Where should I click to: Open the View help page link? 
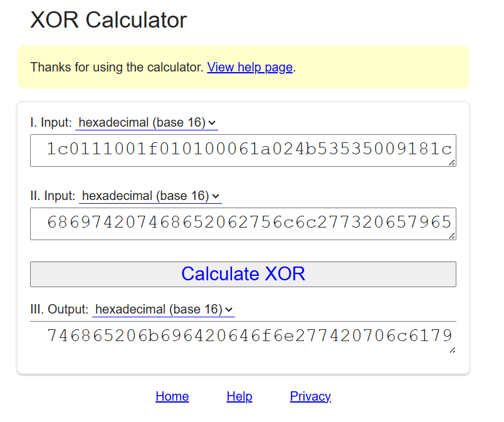pos(249,67)
